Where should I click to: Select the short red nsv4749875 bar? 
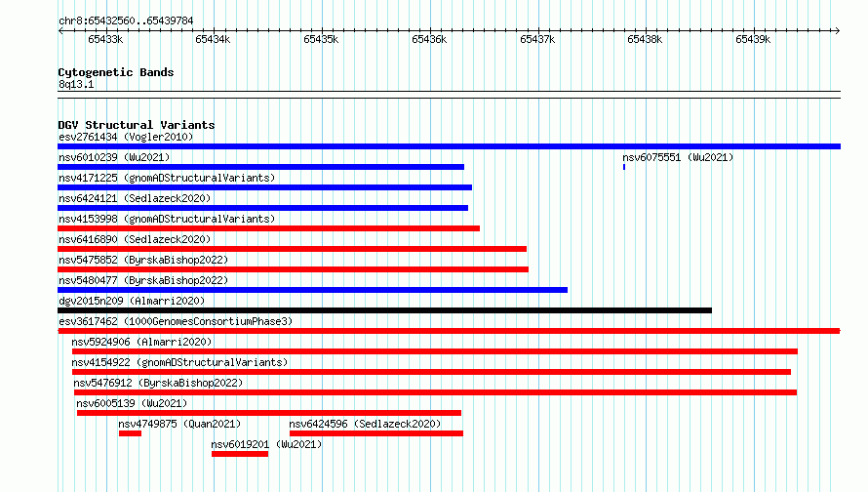click(x=130, y=433)
